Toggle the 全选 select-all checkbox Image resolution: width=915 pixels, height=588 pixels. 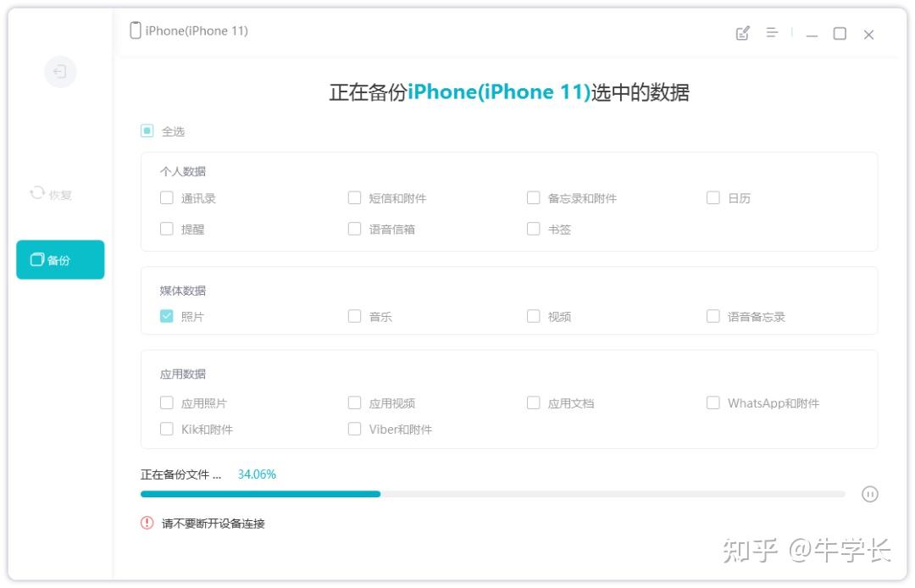click(x=147, y=130)
